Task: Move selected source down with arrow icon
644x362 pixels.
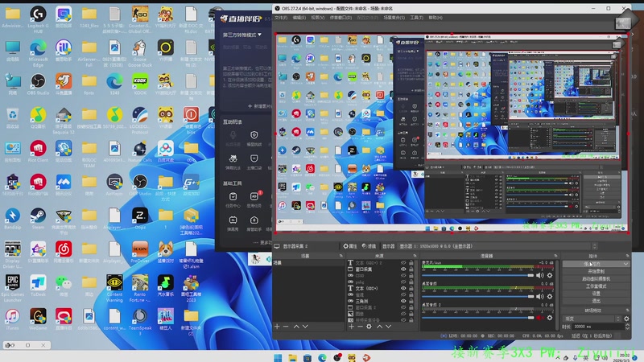Action: click(388, 327)
